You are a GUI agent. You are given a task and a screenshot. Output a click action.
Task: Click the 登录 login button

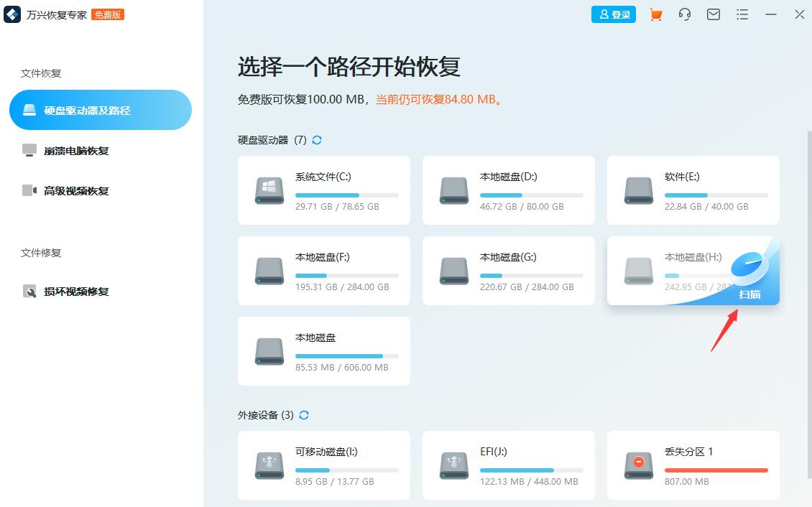tap(613, 14)
